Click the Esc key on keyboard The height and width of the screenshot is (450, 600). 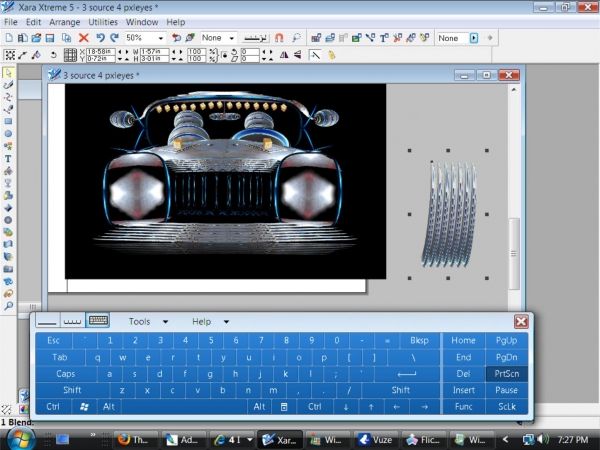tap(53, 341)
